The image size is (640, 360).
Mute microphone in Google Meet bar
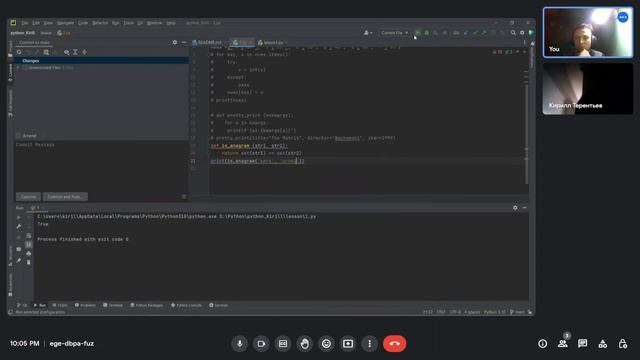240,344
